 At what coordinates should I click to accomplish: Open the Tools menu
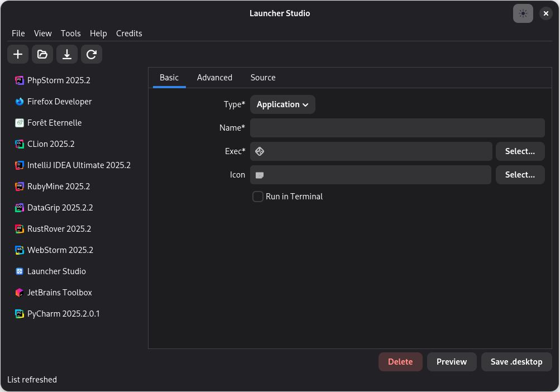click(70, 33)
